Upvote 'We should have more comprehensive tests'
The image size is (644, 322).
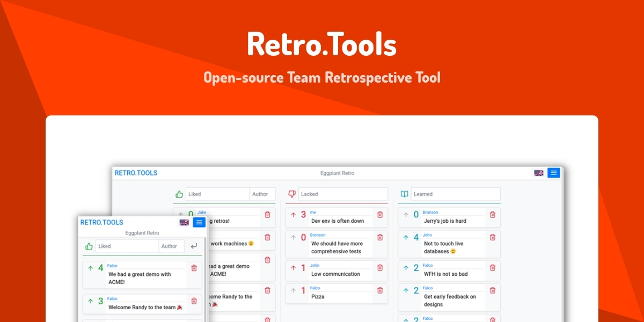(293, 237)
